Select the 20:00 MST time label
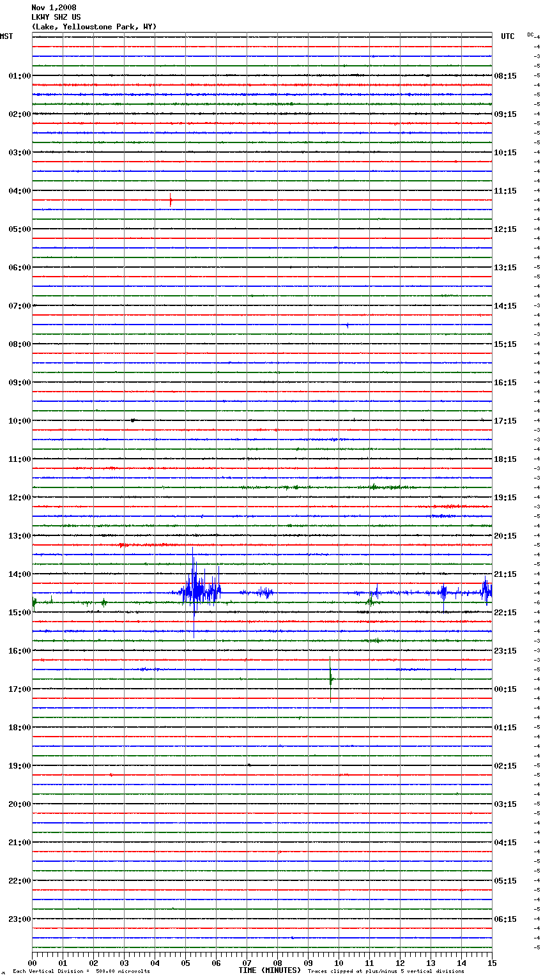The image size is (543, 980). click(x=20, y=804)
